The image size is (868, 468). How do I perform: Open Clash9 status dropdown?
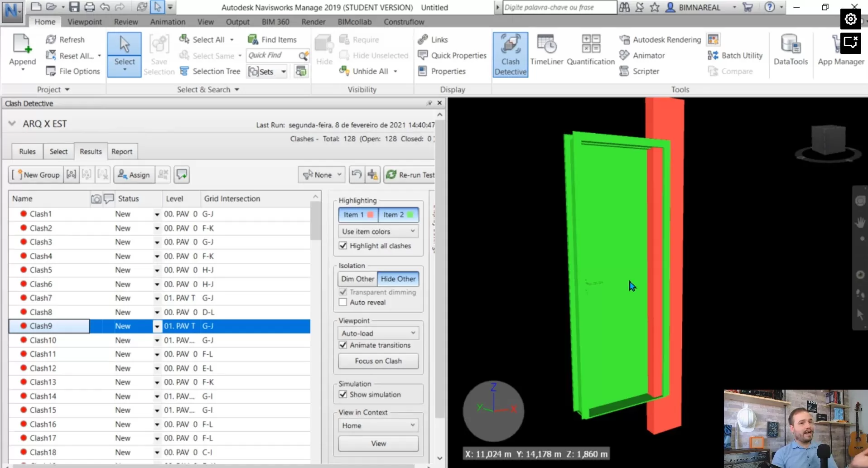(157, 326)
